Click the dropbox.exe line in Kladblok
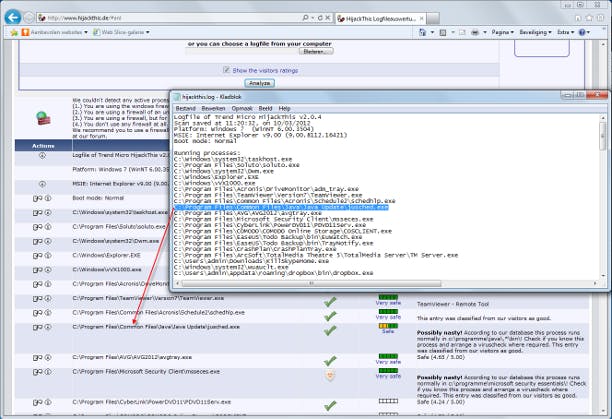Viewport: 612px width, 419px height. pos(274,273)
